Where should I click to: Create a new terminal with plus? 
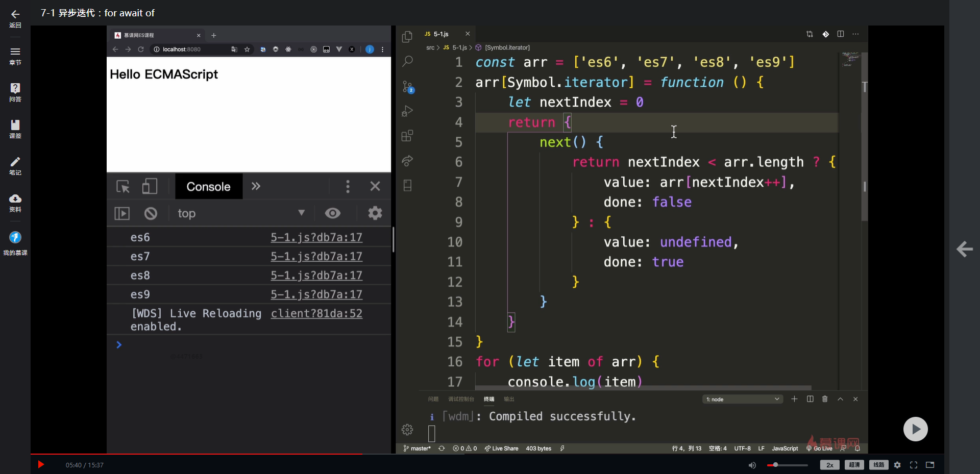click(794, 399)
